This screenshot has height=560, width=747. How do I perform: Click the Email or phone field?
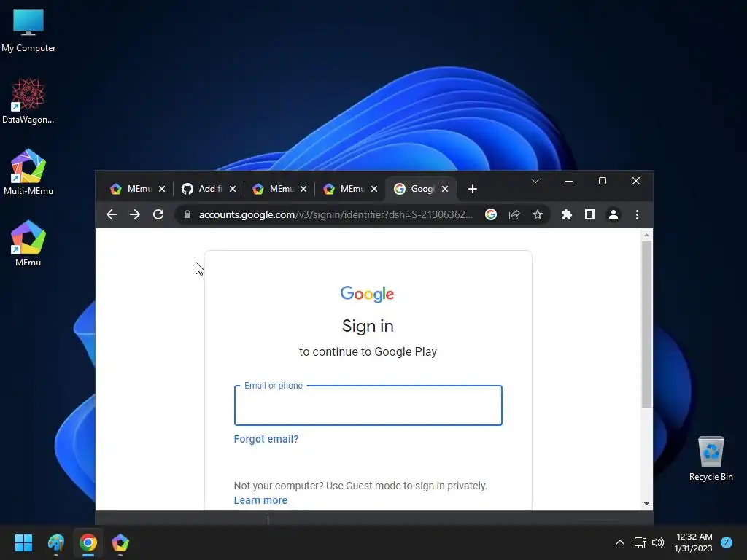368,405
